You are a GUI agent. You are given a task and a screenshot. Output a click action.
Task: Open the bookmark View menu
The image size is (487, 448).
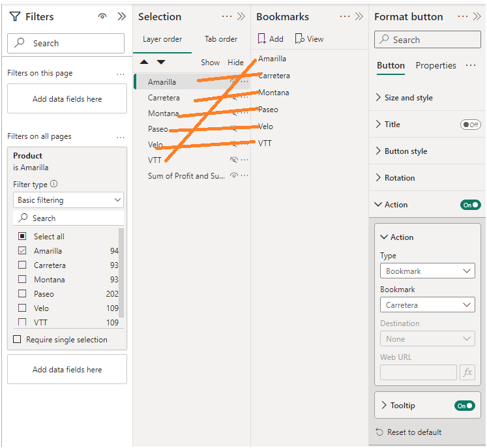point(309,39)
